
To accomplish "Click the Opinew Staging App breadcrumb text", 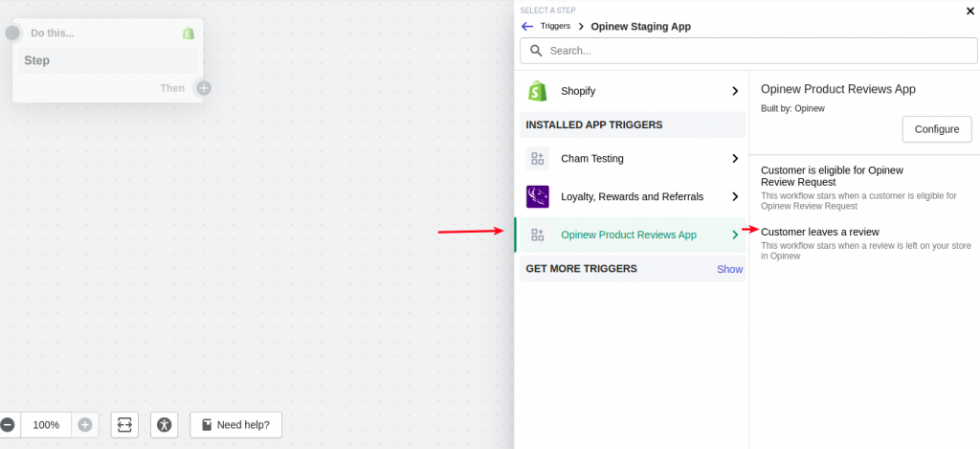I will click(x=640, y=26).
